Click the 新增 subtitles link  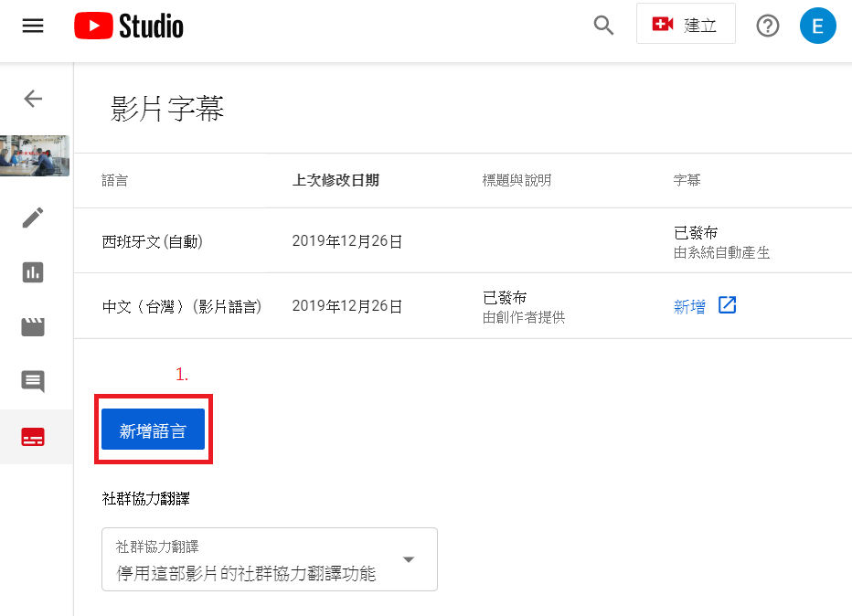pos(689,306)
